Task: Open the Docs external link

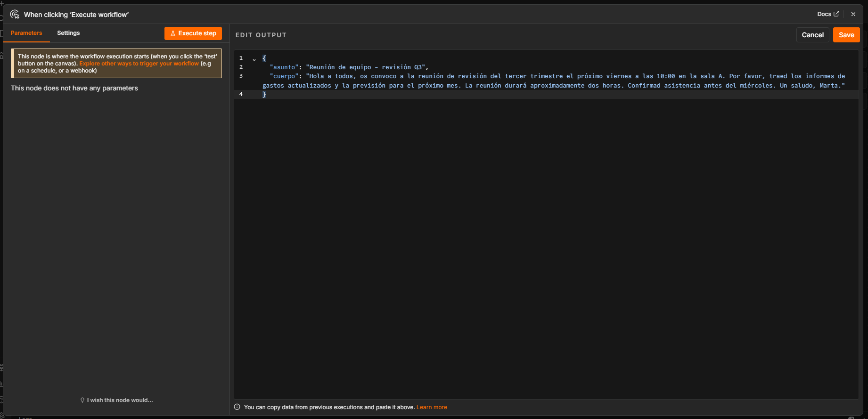Action: pyautogui.click(x=828, y=14)
